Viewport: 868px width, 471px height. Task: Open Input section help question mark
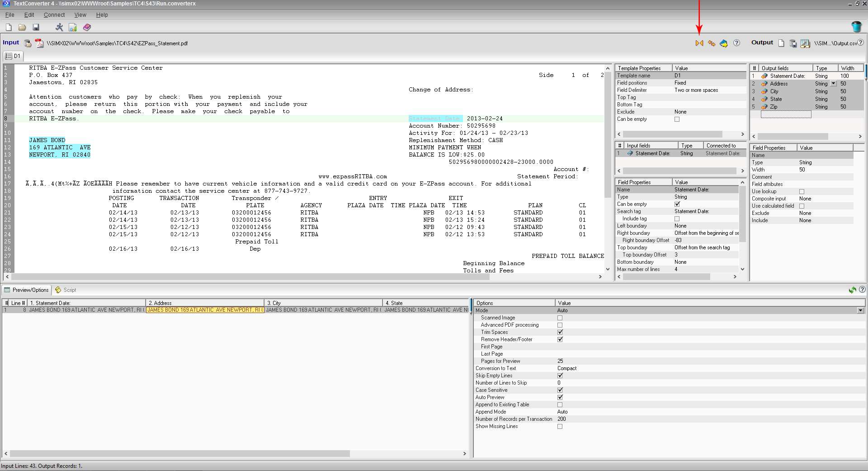click(736, 43)
